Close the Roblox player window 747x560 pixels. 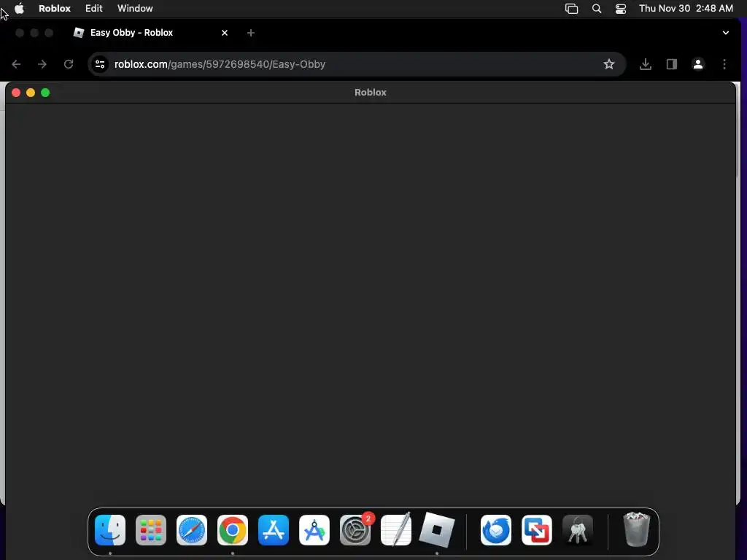pyautogui.click(x=16, y=93)
